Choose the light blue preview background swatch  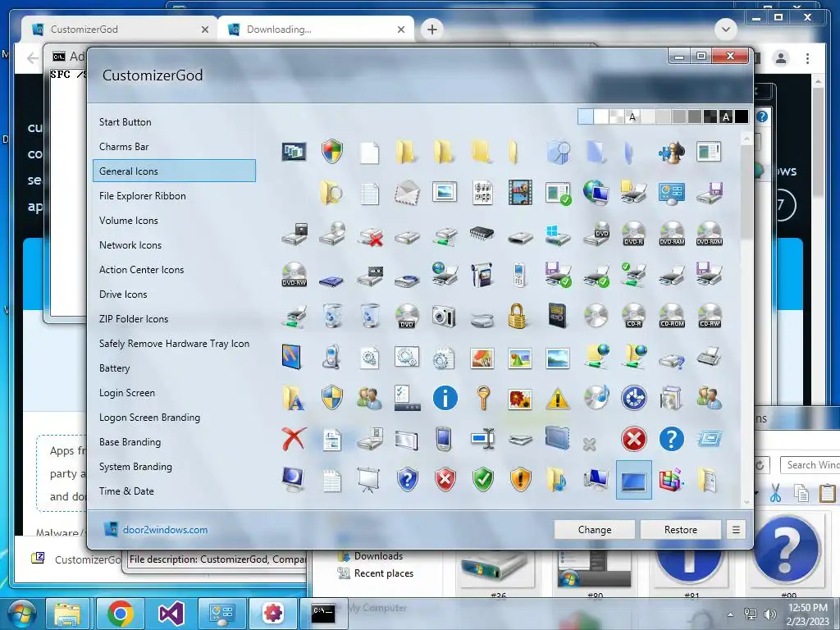click(x=586, y=116)
